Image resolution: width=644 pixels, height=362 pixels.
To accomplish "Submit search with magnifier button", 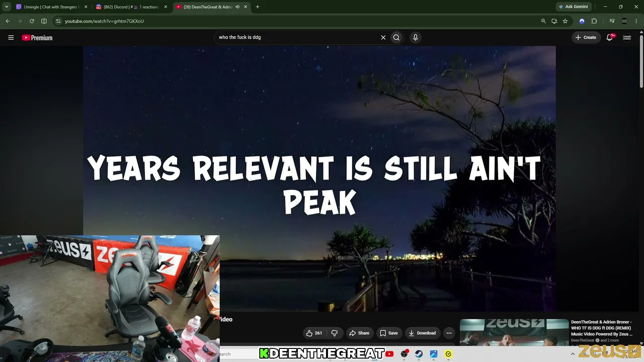I will tap(396, 37).
